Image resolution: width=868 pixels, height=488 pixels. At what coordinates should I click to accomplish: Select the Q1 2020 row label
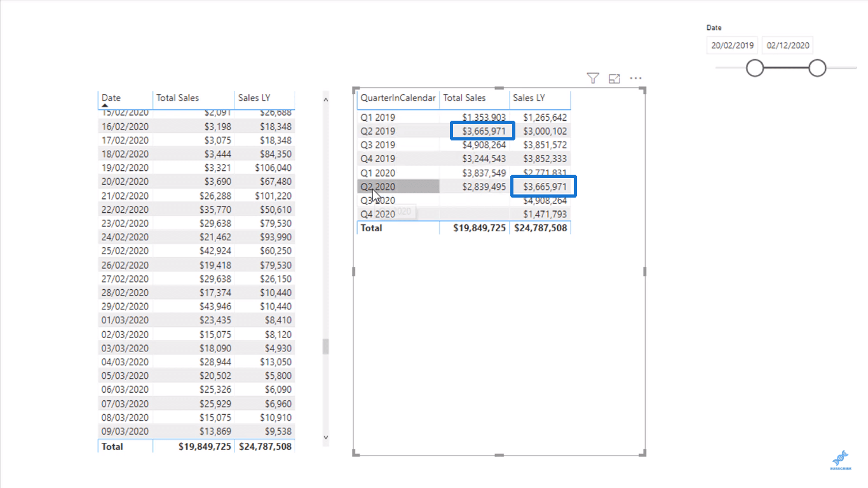377,173
